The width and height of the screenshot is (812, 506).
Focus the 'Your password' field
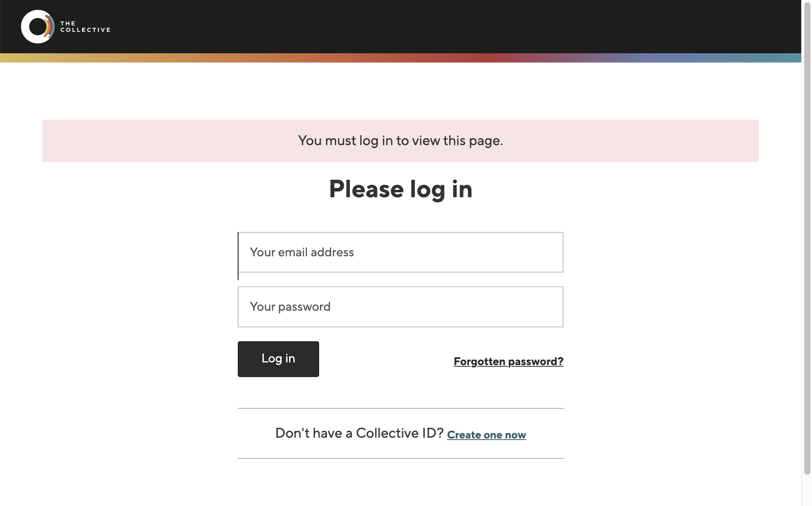pos(400,307)
